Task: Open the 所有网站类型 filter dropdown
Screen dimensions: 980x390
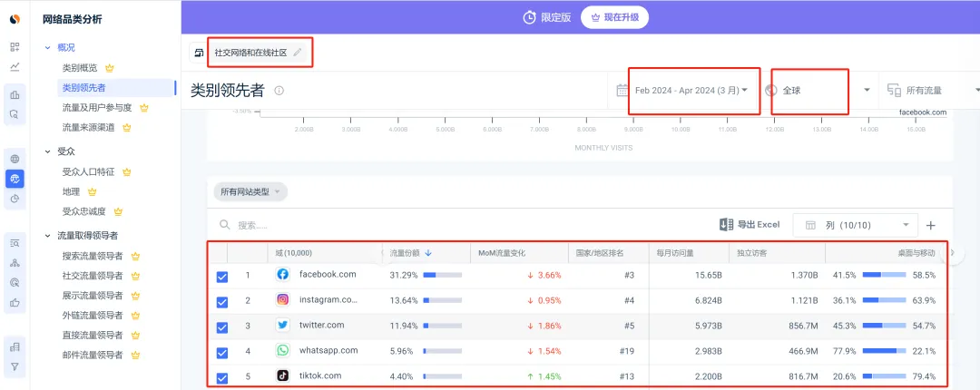Action: (250, 191)
